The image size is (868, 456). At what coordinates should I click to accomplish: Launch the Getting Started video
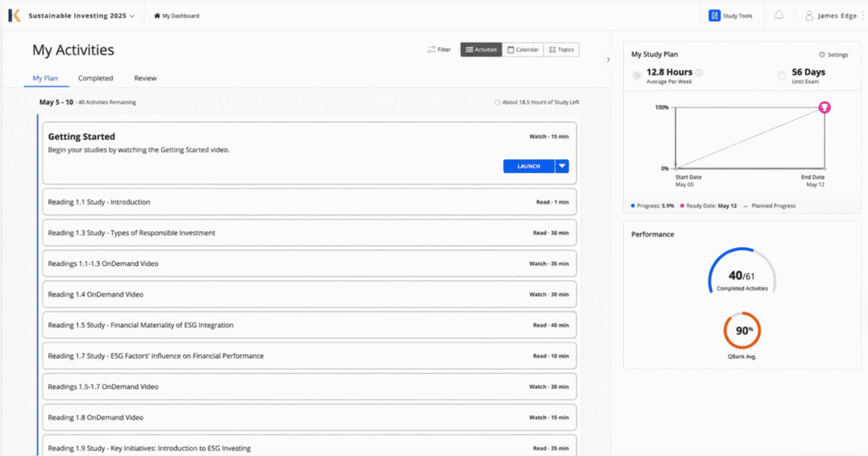tap(529, 166)
